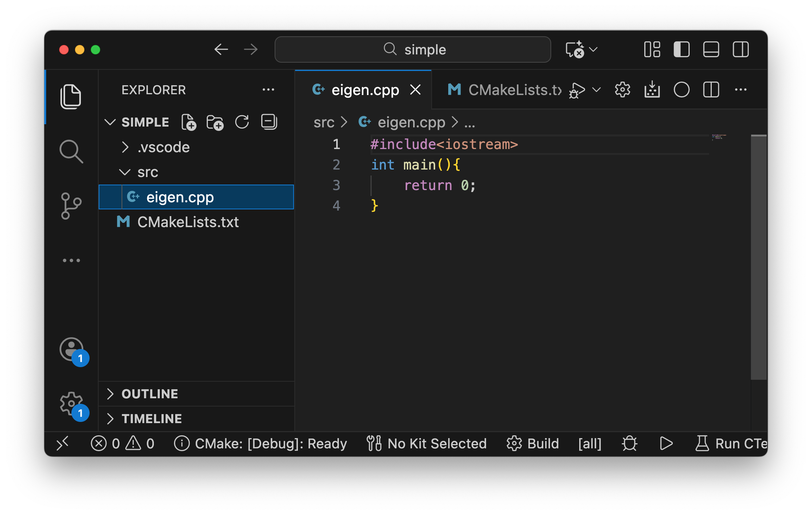The width and height of the screenshot is (812, 515).
Task: Click the Build button in status bar
Action: coord(533,444)
